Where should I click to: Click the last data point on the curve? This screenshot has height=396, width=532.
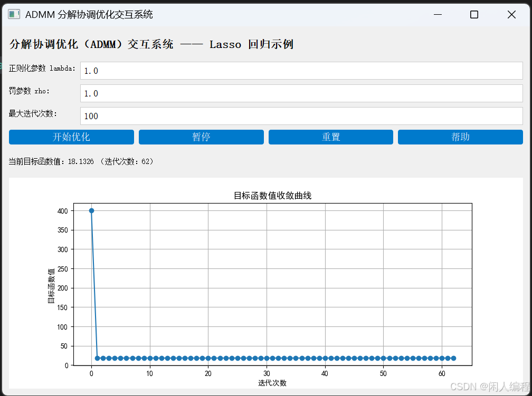(453, 357)
